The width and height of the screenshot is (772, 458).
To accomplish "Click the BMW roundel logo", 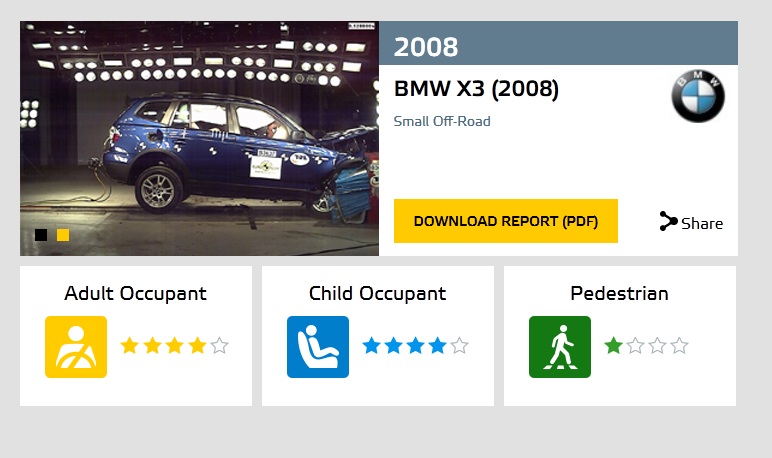I will click(698, 96).
